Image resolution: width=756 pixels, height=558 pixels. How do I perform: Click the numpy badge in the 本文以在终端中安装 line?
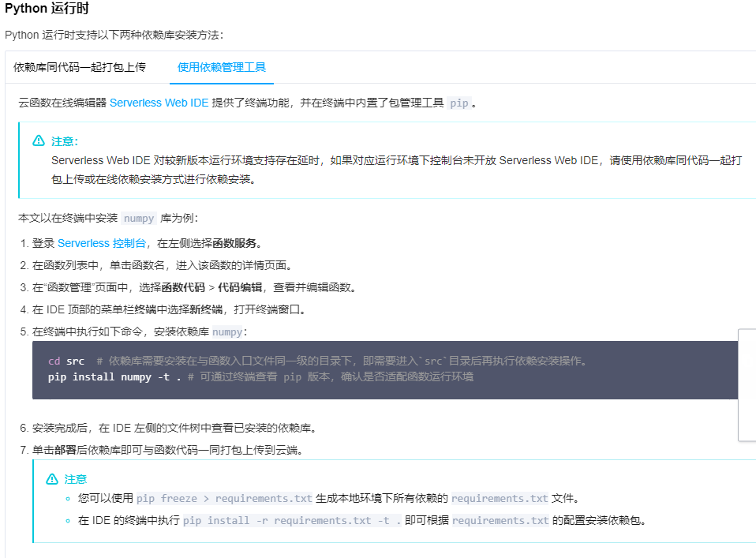pos(139,218)
